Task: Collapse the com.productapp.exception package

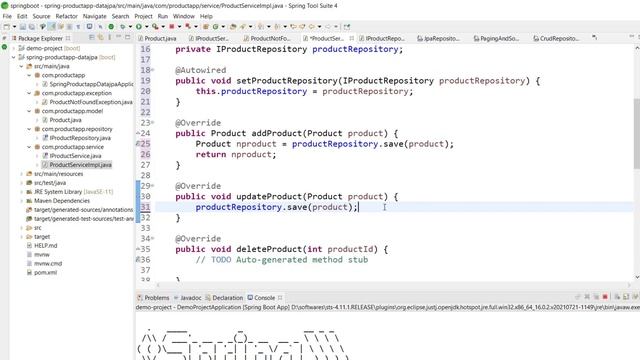Action: 29,93
